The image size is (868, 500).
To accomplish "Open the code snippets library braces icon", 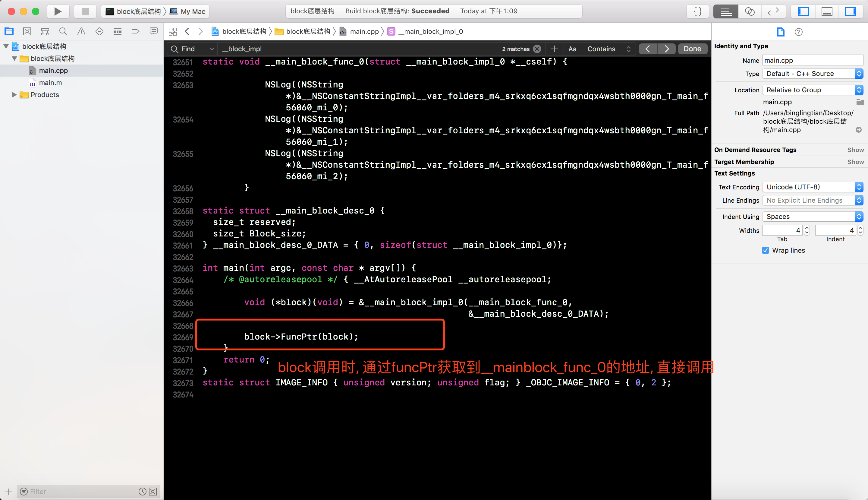I will pyautogui.click(x=697, y=11).
